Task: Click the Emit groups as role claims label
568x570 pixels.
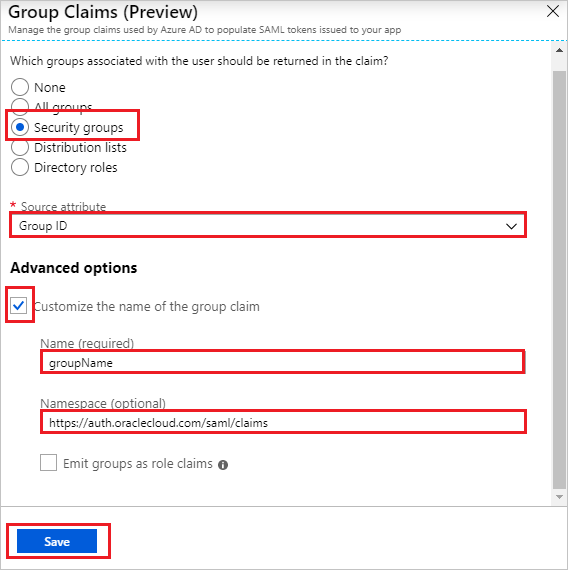Action: 138,464
